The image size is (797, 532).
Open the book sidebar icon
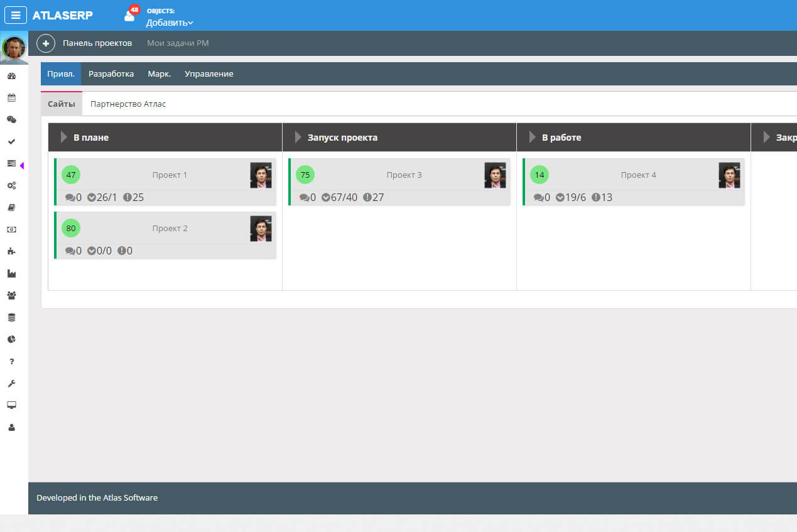click(x=11, y=207)
